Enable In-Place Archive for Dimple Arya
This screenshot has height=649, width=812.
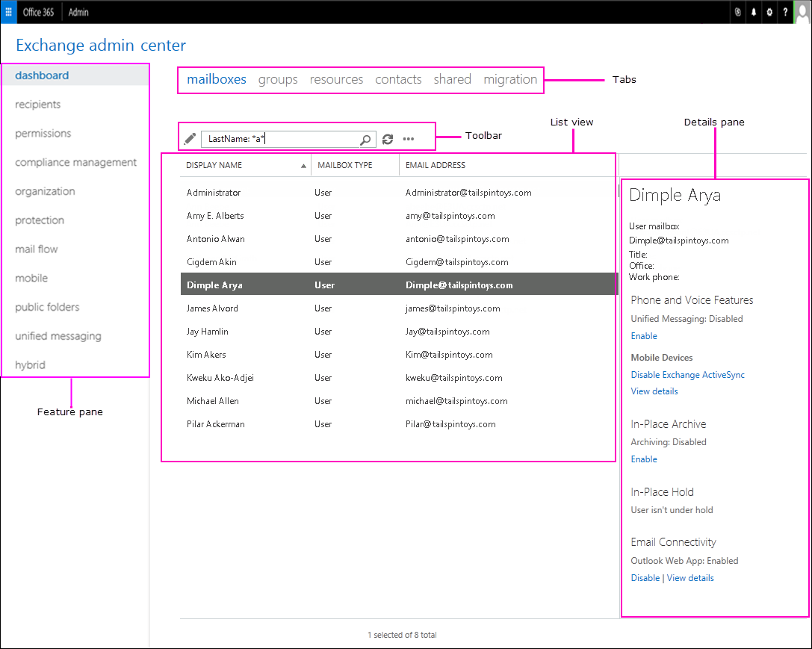tap(644, 459)
